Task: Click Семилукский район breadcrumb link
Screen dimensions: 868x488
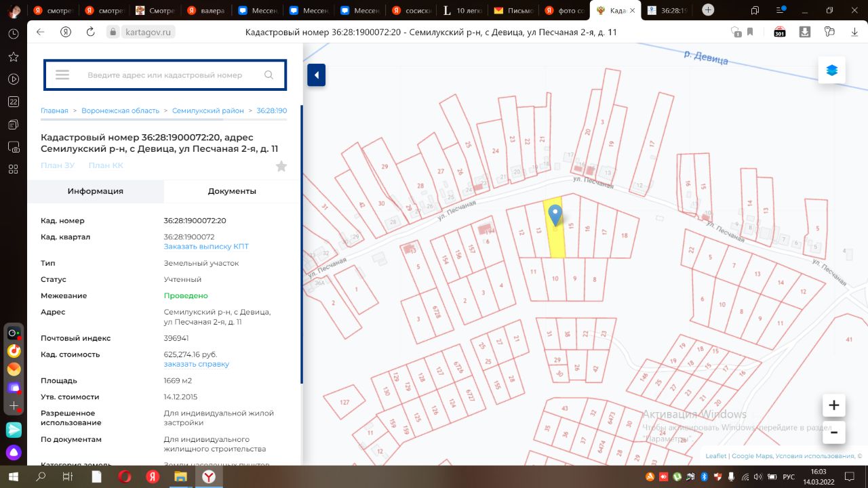Action: [x=208, y=110]
